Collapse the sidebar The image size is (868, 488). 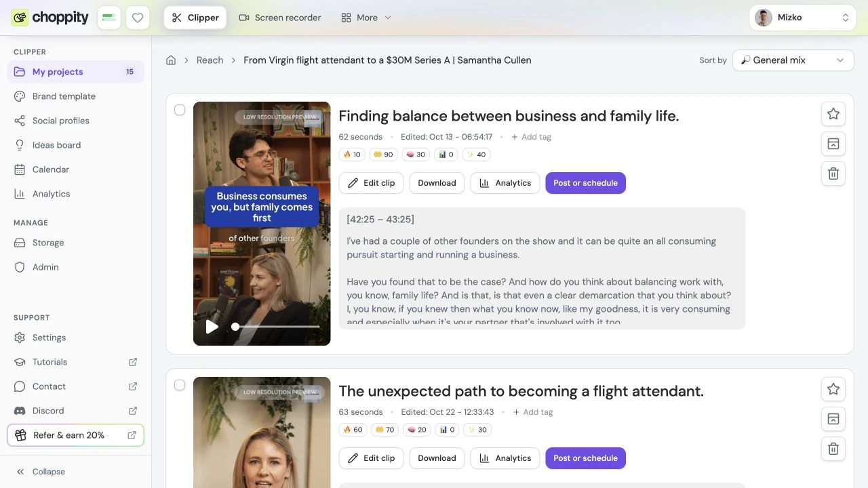[x=75, y=472]
